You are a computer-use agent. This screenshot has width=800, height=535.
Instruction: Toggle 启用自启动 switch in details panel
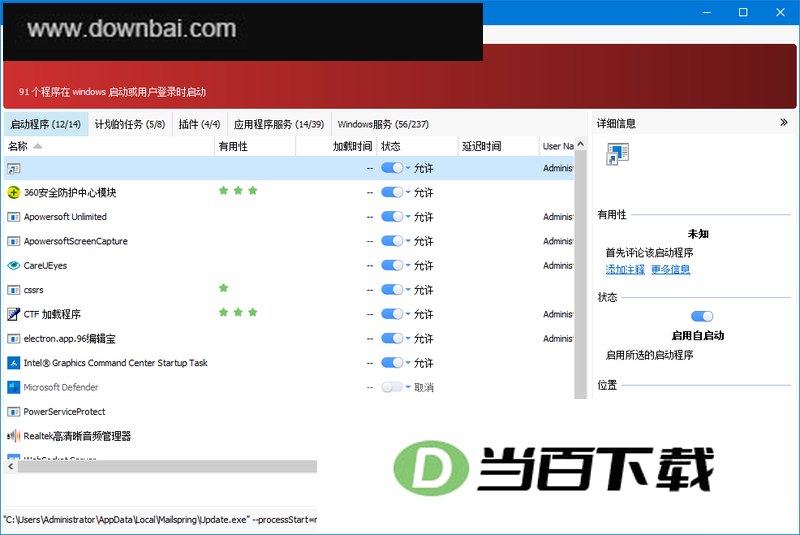click(702, 316)
